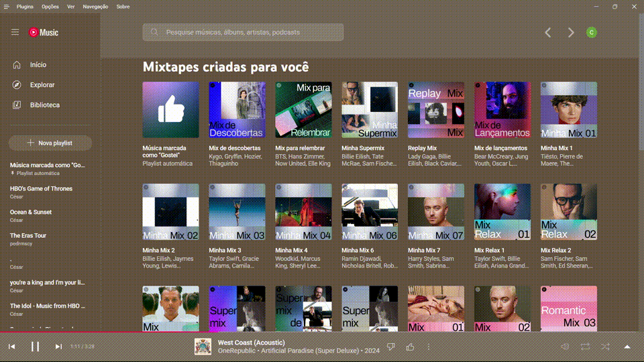Skip to previous track
644x362 pixels.
coord(12,347)
